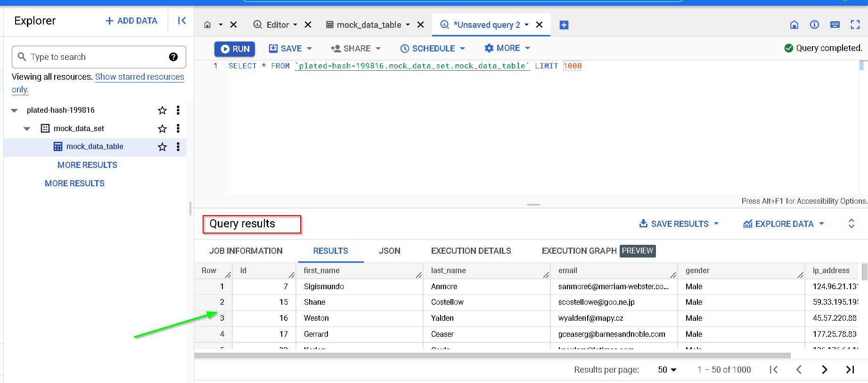Screen dimensions: 868x383
Task: Click the lower MORE RESULTS link
Action: (x=74, y=183)
